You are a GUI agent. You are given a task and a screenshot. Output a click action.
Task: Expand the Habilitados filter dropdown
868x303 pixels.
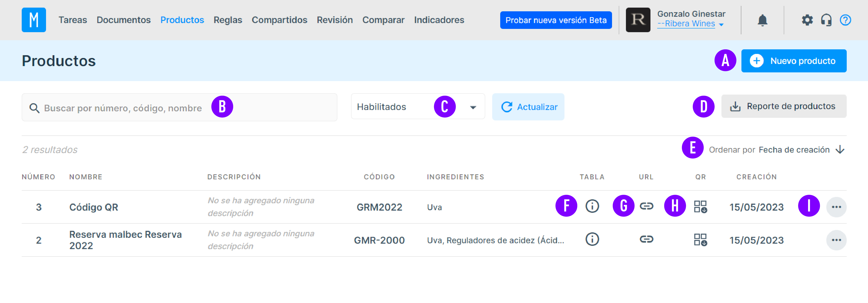coord(418,107)
